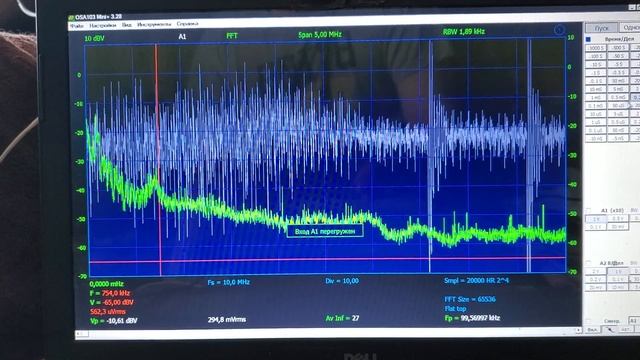Open the Вид menu
Viewport: 640px width, 360px height.
pos(127,25)
